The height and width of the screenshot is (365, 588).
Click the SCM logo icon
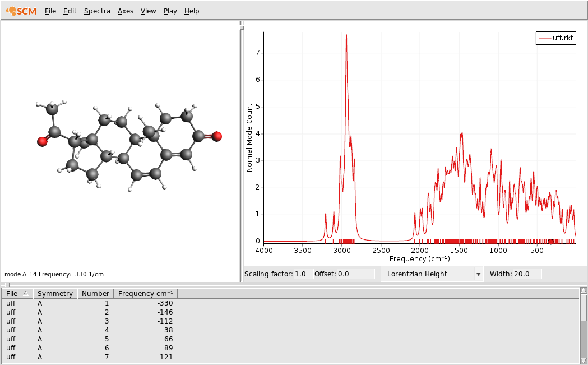(x=21, y=11)
